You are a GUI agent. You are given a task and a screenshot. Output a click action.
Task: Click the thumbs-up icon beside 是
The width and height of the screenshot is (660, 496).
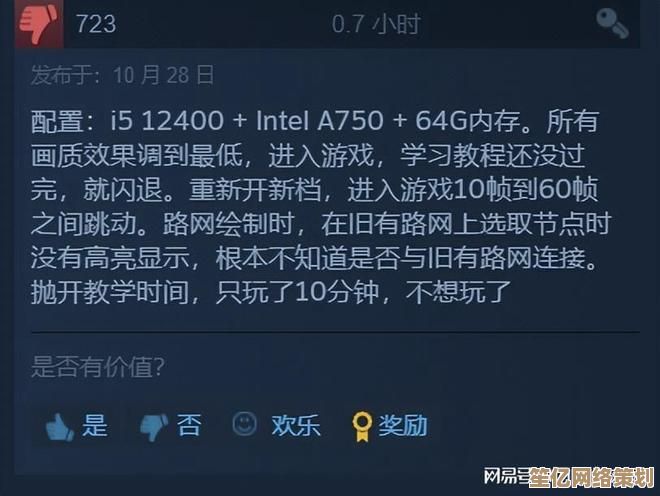(60, 427)
